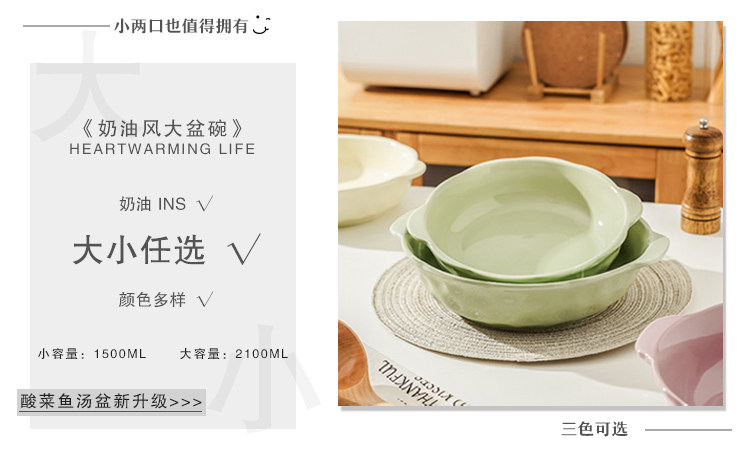Click the checkmark next to 颜色多样
This screenshot has height=450, width=750.
click(x=205, y=300)
